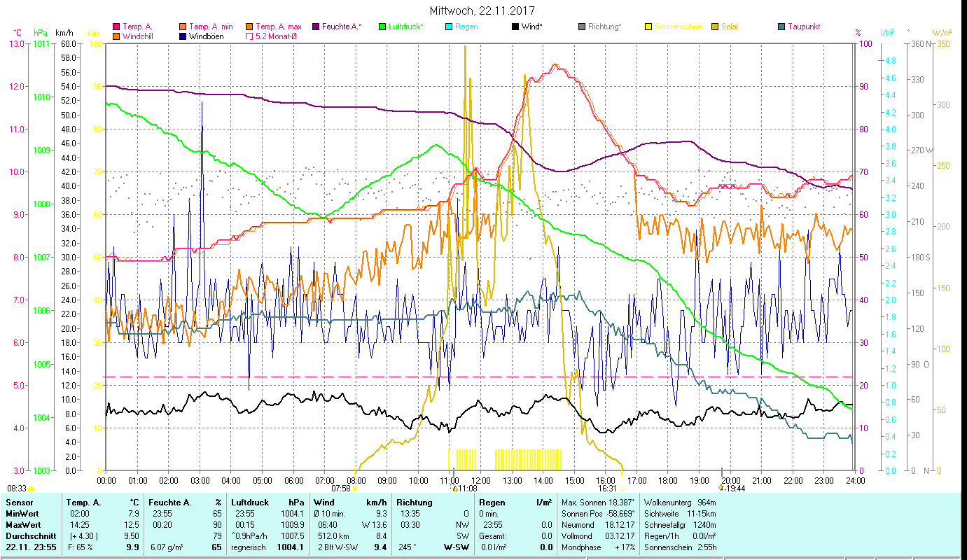This screenshot has height=560, width=967.
Task: Click the 'regnerisch' forecast text
Action: (x=249, y=547)
